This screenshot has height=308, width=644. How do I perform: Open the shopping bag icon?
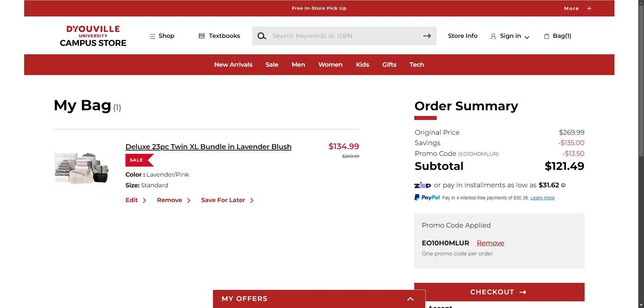(x=546, y=36)
